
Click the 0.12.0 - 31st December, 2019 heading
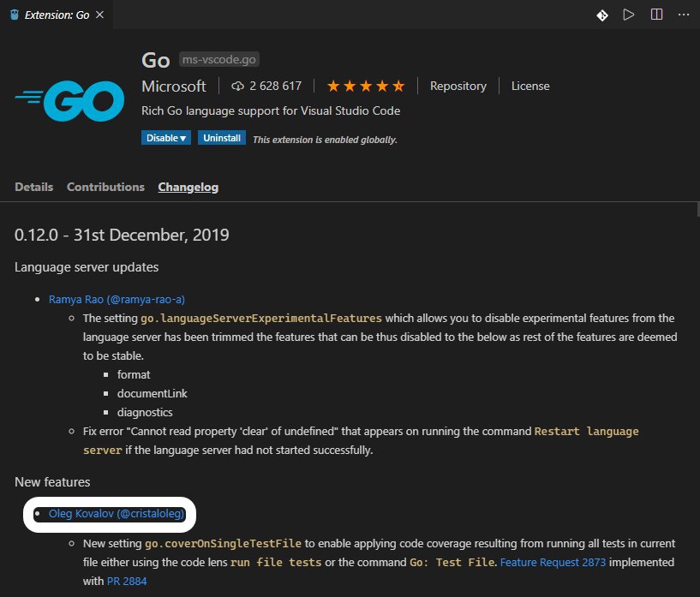(x=122, y=235)
